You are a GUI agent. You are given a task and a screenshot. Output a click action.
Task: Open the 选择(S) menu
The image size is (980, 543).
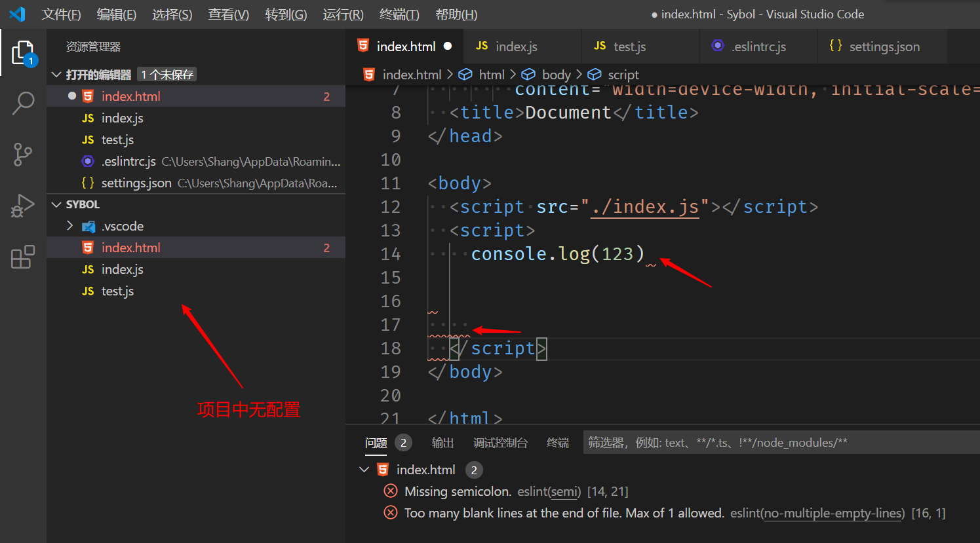[172, 14]
